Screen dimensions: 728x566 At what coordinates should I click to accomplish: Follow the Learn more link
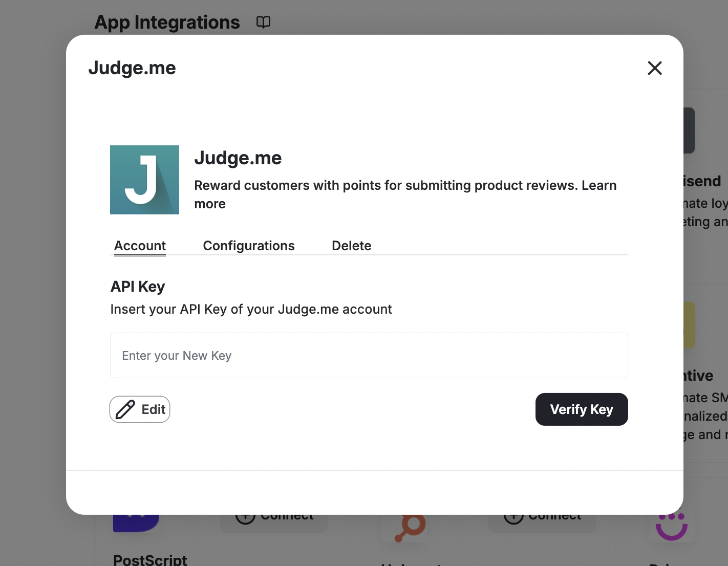[x=599, y=185]
